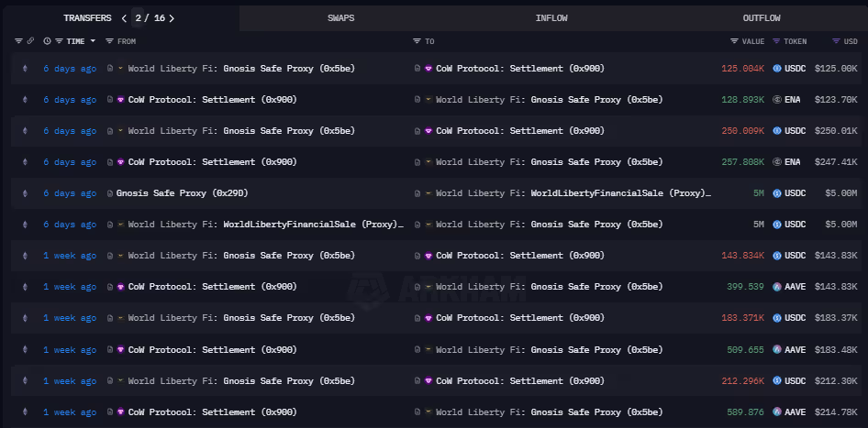Switch to the INFLOW tab

(551, 18)
